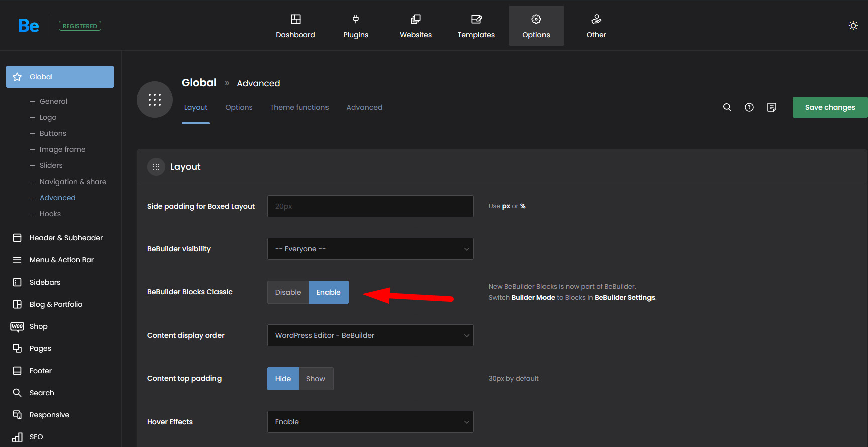This screenshot has height=447, width=868.
Task: Switch to the Options tab under Global
Action: pyautogui.click(x=239, y=107)
